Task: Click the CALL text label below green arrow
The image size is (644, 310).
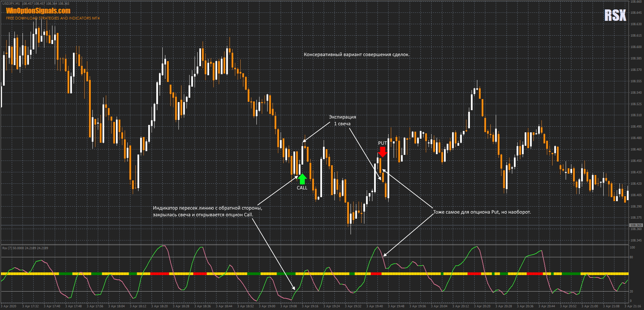Action: (x=302, y=188)
